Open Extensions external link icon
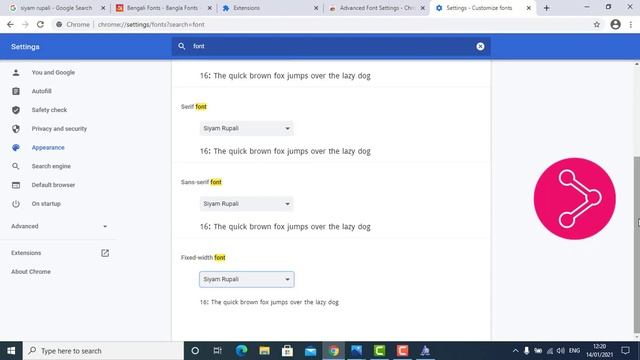Viewport: 640px width, 360px height. pyautogui.click(x=105, y=253)
